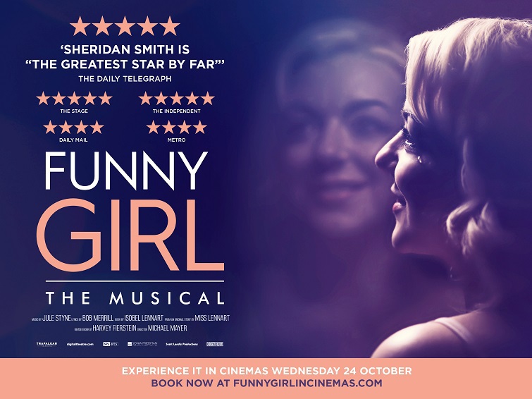The height and width of the screenshot is (399, 532).
Task: Click the Trafalgar Releasing logo
Action: click(47, 344)
